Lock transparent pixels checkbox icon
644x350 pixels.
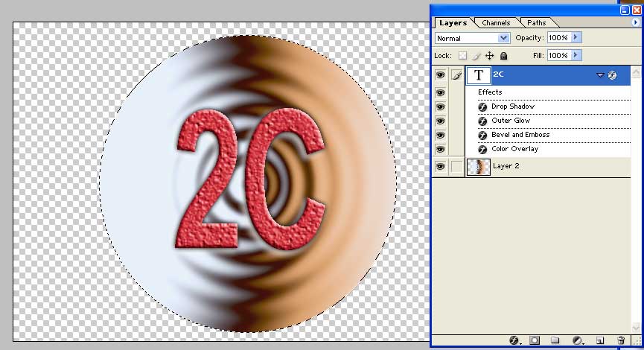pos(462,56)
